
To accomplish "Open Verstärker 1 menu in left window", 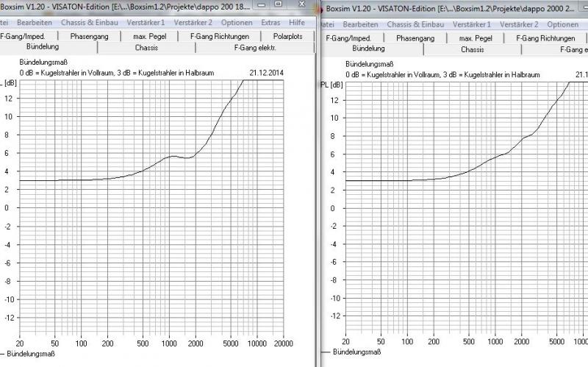I will point(146,23).
